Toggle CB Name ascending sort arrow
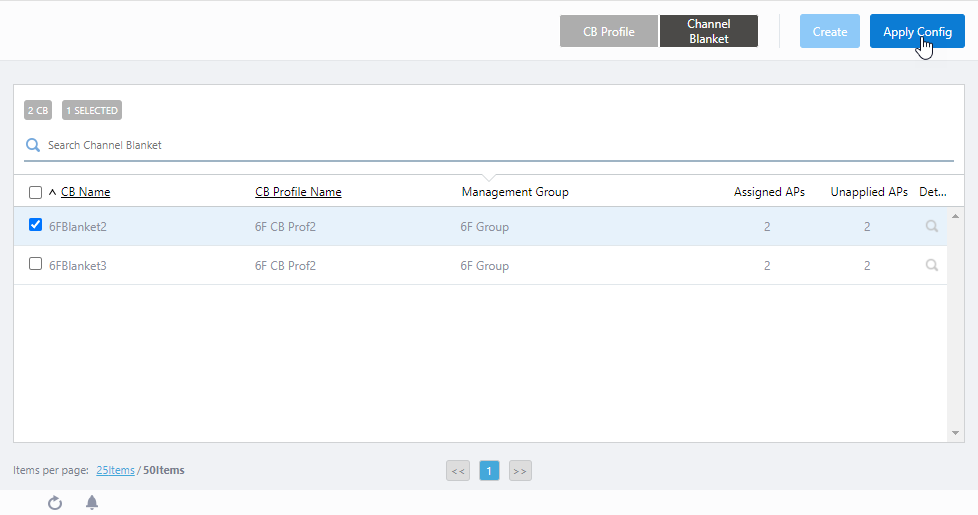The width and height of the screenshot is (978, 515). 52,192
